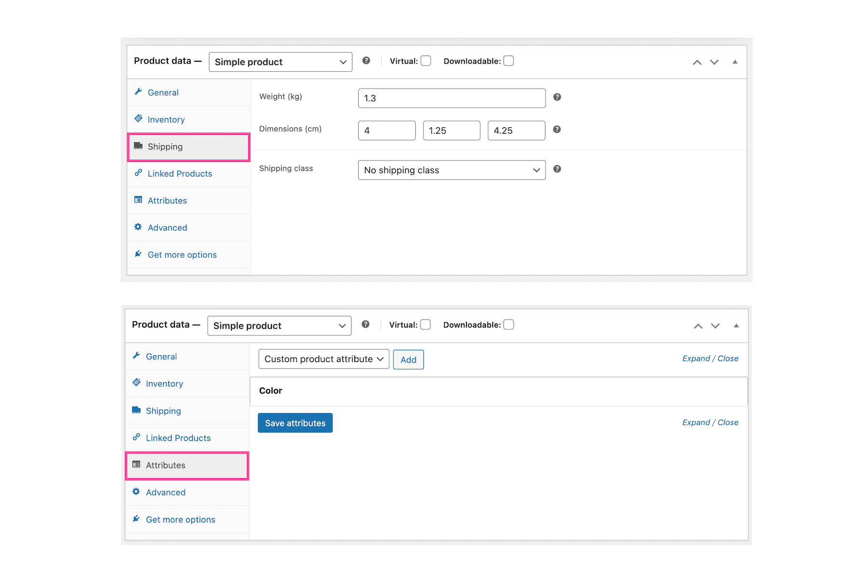
Task: Check Virtual on the lower product panel
Action: click(x=425, y=324)
